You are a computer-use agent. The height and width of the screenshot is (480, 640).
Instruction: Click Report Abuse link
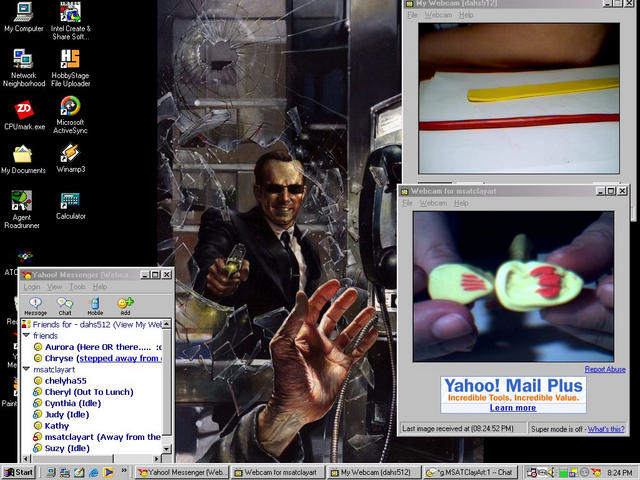605,369
